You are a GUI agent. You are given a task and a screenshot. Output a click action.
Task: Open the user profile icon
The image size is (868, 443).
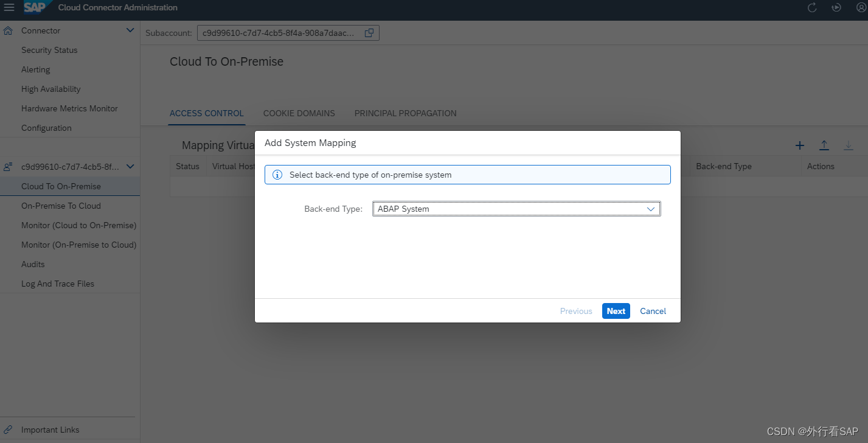tap(860, 7)
